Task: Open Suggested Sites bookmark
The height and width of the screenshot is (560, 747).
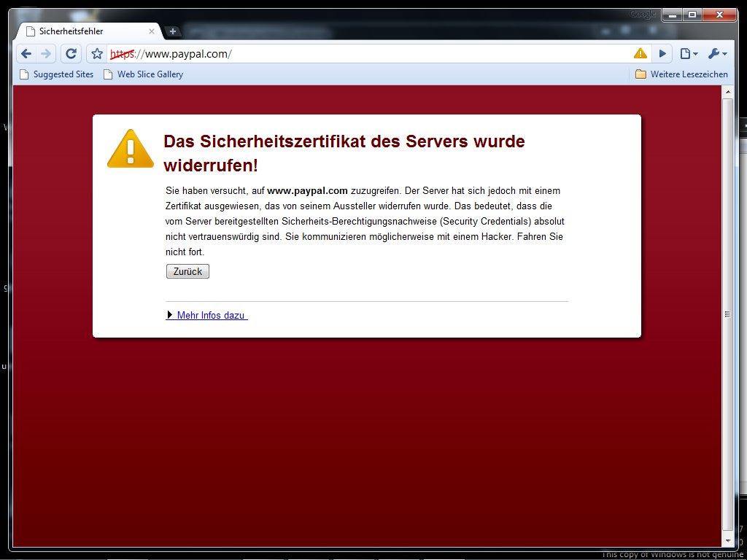Action: pos(56,74)
